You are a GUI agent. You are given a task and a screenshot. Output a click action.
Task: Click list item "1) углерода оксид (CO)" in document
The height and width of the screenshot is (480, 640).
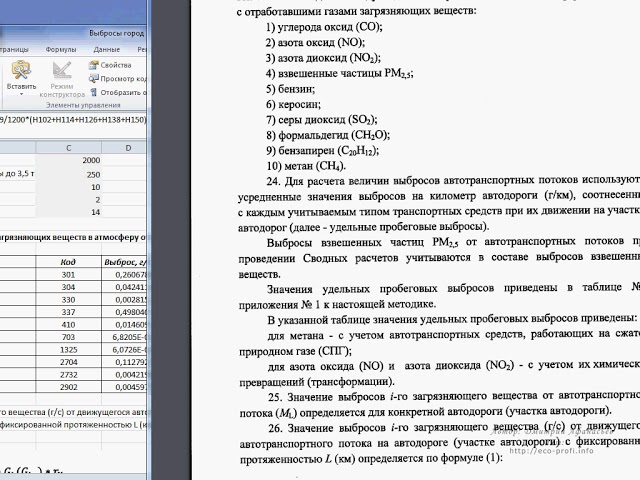(x=324, y=27)
